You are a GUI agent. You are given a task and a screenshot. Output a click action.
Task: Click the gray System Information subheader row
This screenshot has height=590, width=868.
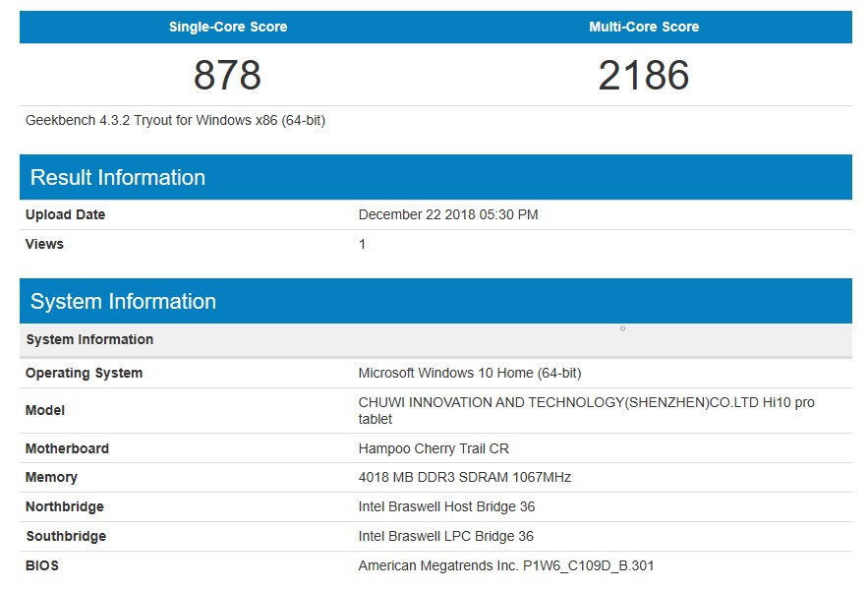coord(435,339)
